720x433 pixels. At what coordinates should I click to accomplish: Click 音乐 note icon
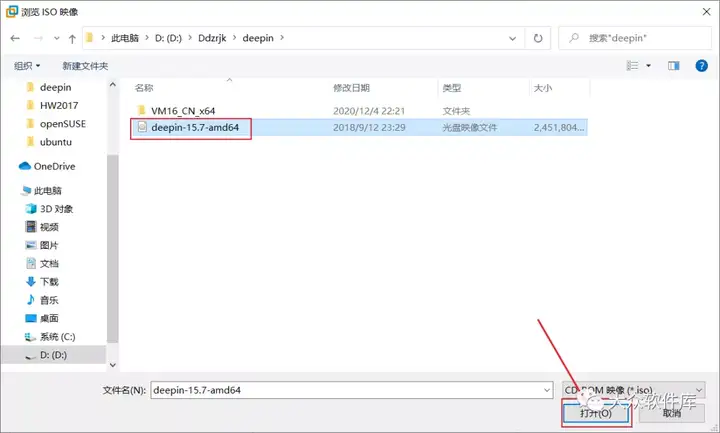(30, 300)
